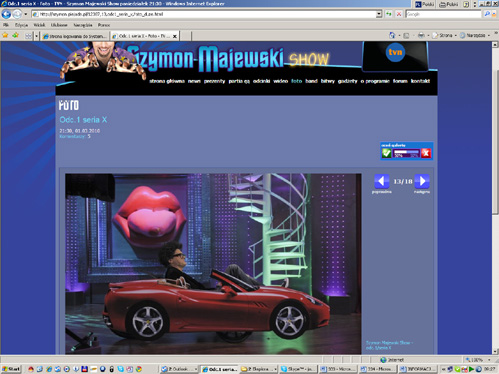Go to 'strona główna' in site navigation
The height and width of the screenshot is (374, 499).
(x=167, y=81)
